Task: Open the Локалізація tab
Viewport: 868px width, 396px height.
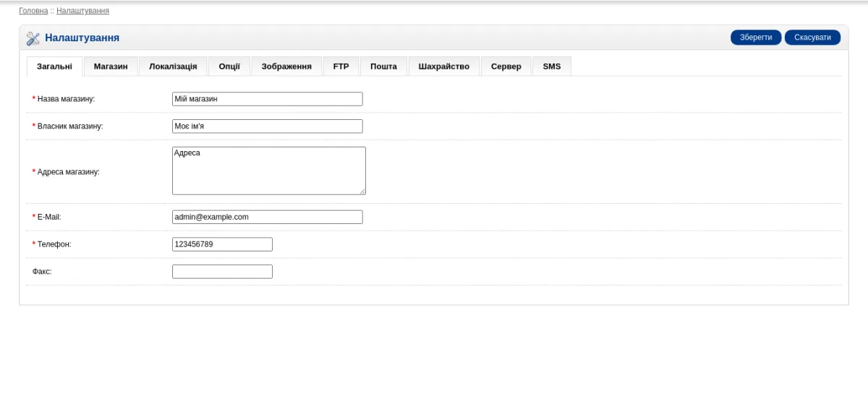Action: pyautogui.click(x=173, y=66)
